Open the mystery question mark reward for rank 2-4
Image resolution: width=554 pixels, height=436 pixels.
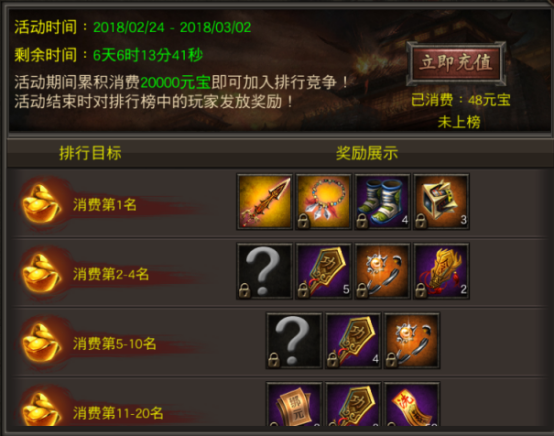265,271
